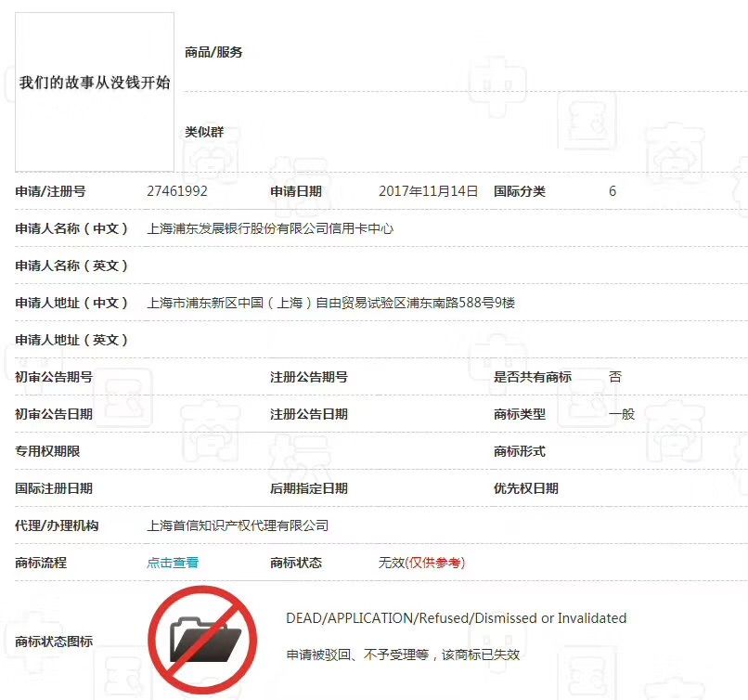Screen dimensions: 748x700
Task: Click the 商标类型 label
Action: coord(520,414)
